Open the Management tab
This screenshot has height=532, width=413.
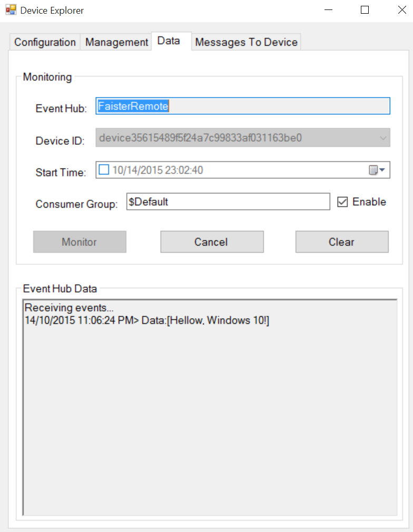116,42
